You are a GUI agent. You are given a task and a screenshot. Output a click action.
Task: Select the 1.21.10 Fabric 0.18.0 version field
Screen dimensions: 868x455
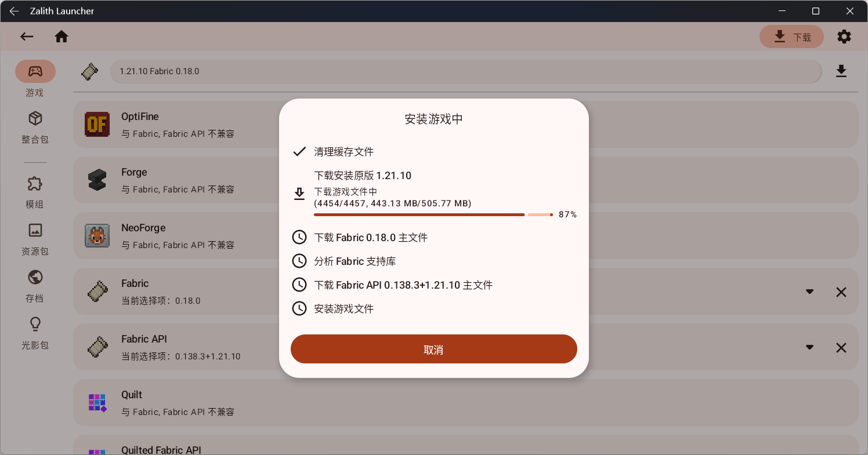tap(464, 71)
